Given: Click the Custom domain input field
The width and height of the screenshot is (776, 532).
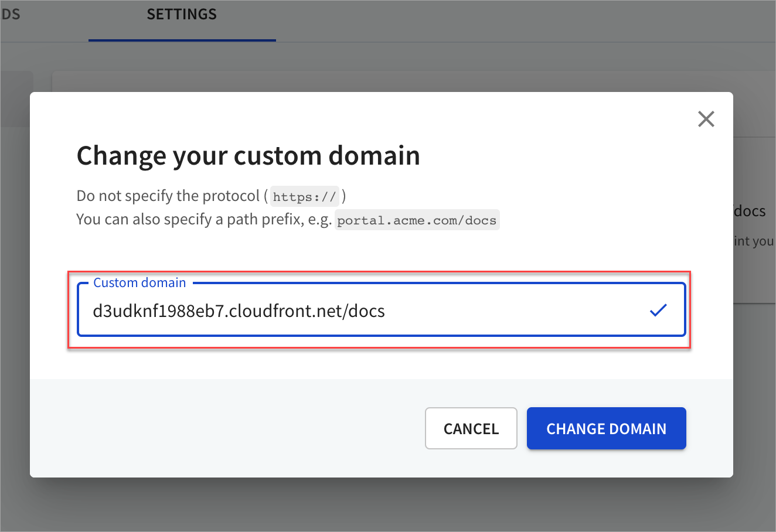Looking at the screenshot, I should [382, 310].
